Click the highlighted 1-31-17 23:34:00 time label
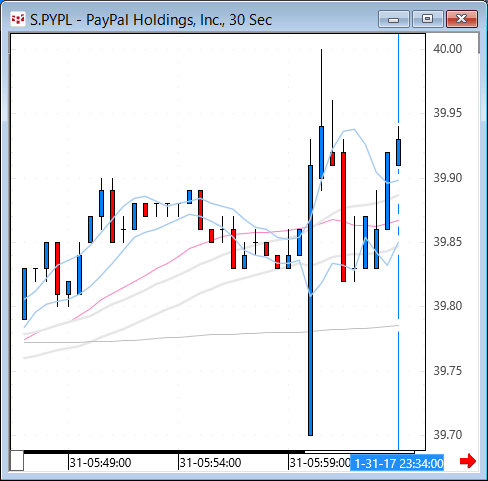Viewport: 488px width, 481px height. click(x=397, y=463)
